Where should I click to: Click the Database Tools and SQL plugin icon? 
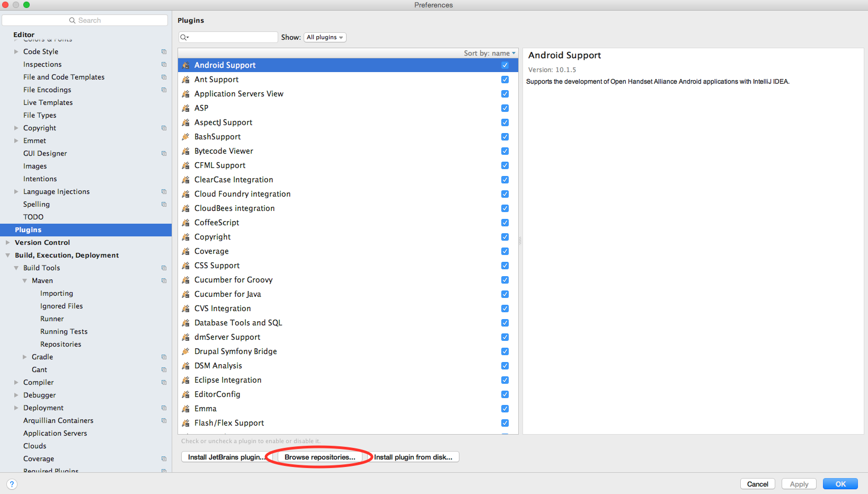coord(185,323)
